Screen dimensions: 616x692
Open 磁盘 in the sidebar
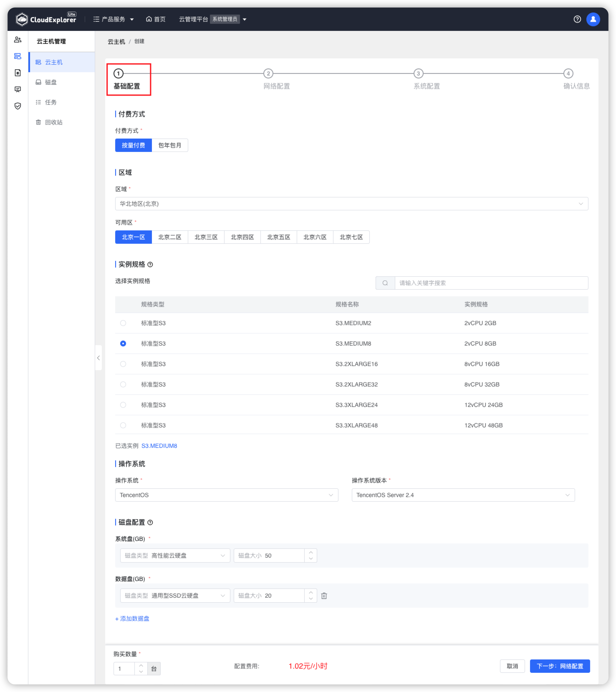62,82
